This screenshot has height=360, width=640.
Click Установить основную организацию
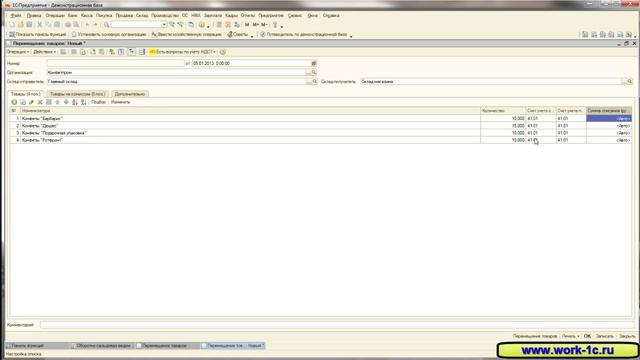point(109,35)
